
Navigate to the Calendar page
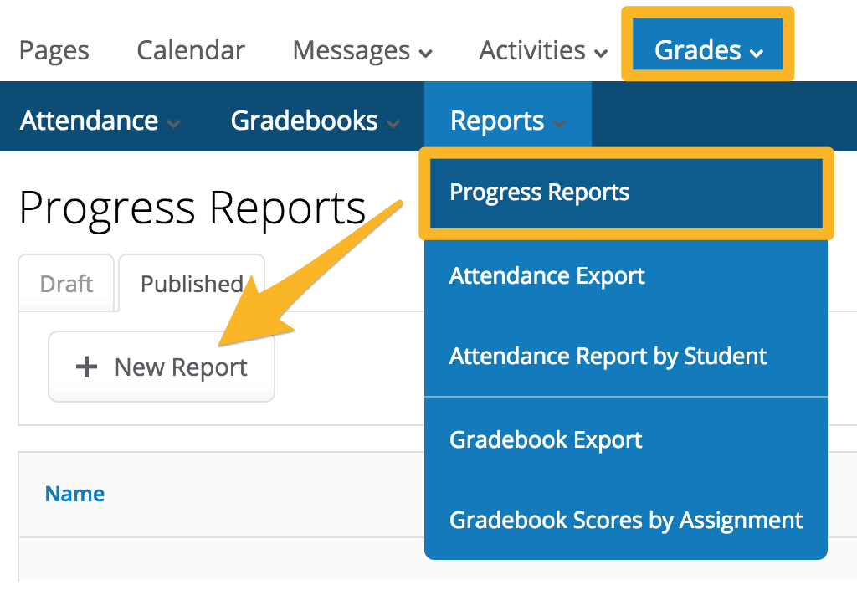[x=190, y=51]
